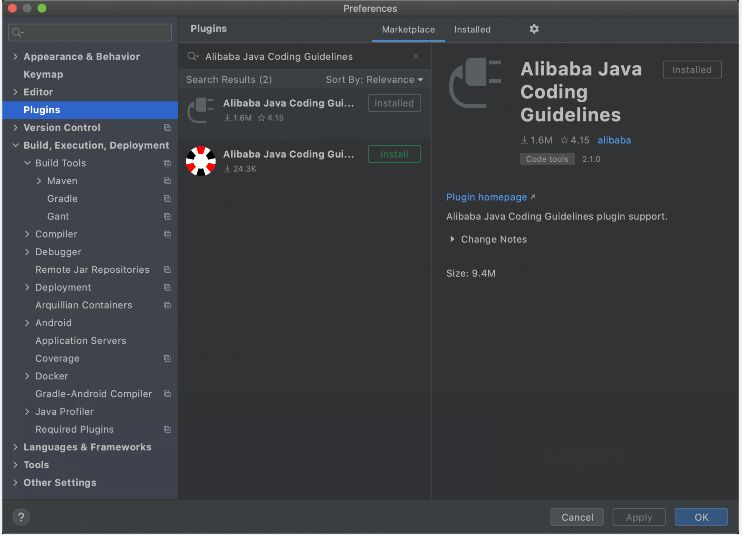Viewport: 742px width, 535px height.
Task: Expand Appearance & Behavior settings
Action: pyautogui.click(x=15, y=57)
